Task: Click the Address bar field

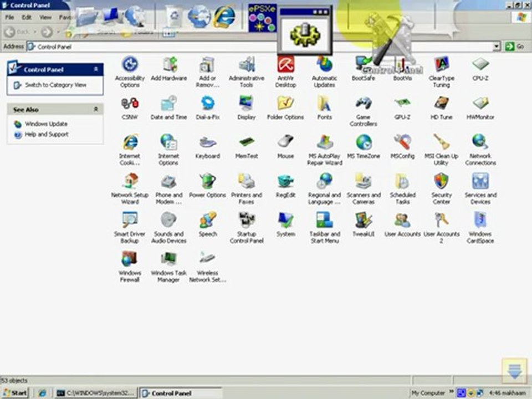Action: pyautogui.click(x=260, y=47)
